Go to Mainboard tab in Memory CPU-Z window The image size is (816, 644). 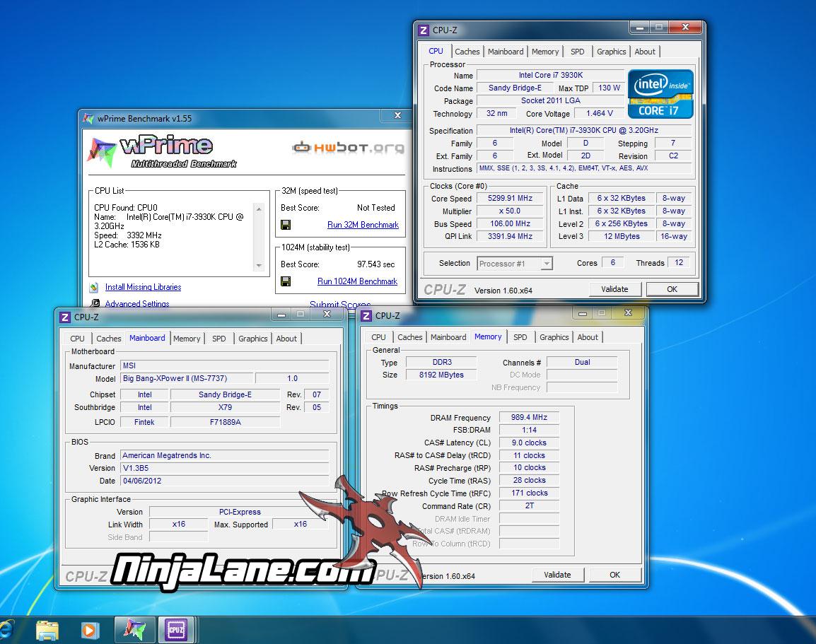click(x=448, y=337)
